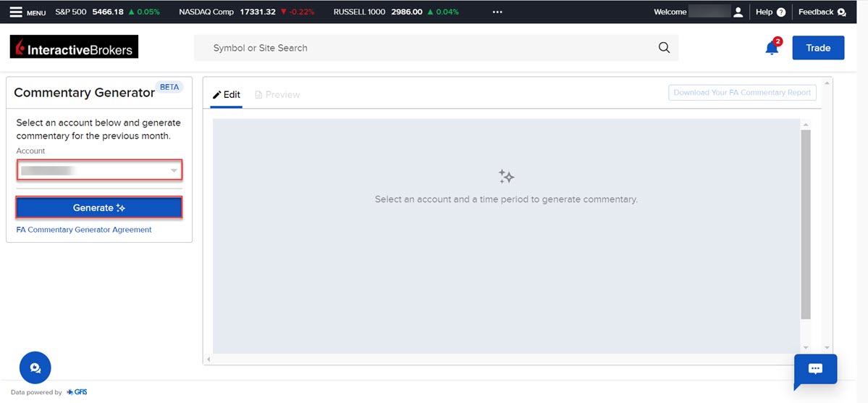
Task: Click the search magnifier icon
Action: 665,48
